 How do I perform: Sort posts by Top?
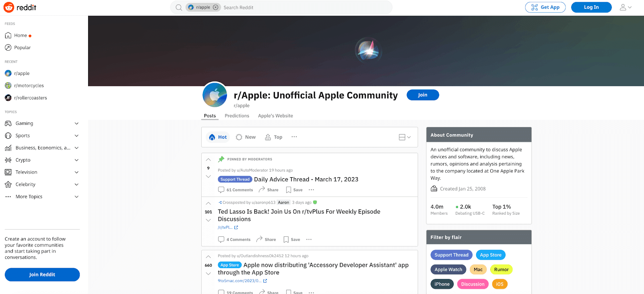(x=274, y=137)
